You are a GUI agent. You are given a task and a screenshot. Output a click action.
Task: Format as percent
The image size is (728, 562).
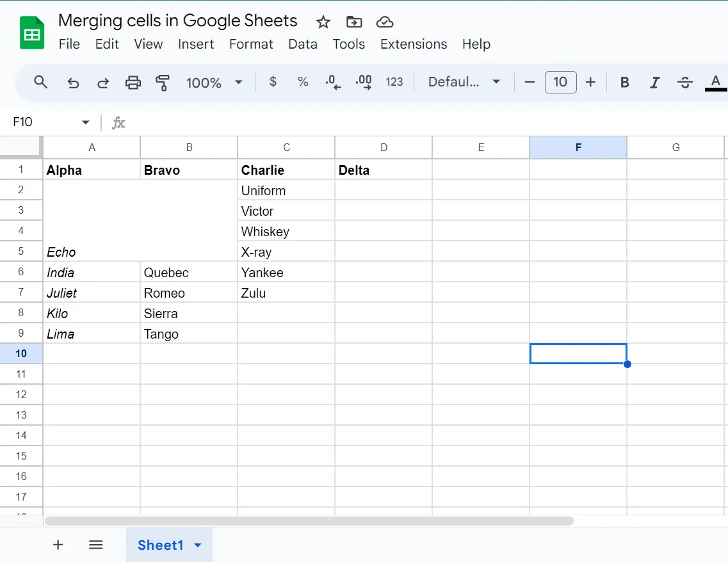[x=303, y=82]
